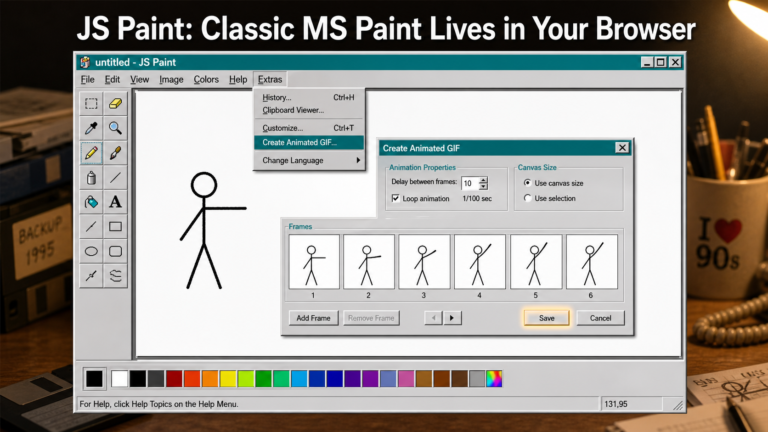Click the '131,95' cursor coordinates in status bar

click(x=616, y=404)
